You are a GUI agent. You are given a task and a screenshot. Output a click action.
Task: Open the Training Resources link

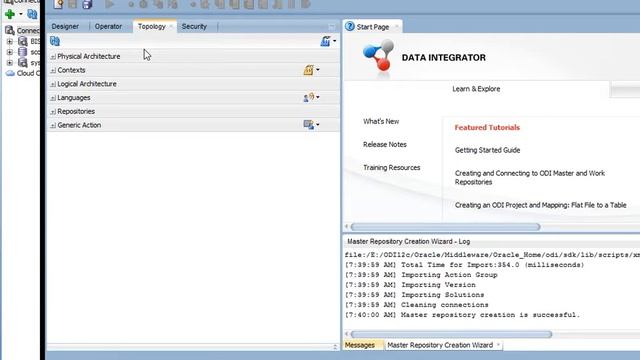click(391, 168)
